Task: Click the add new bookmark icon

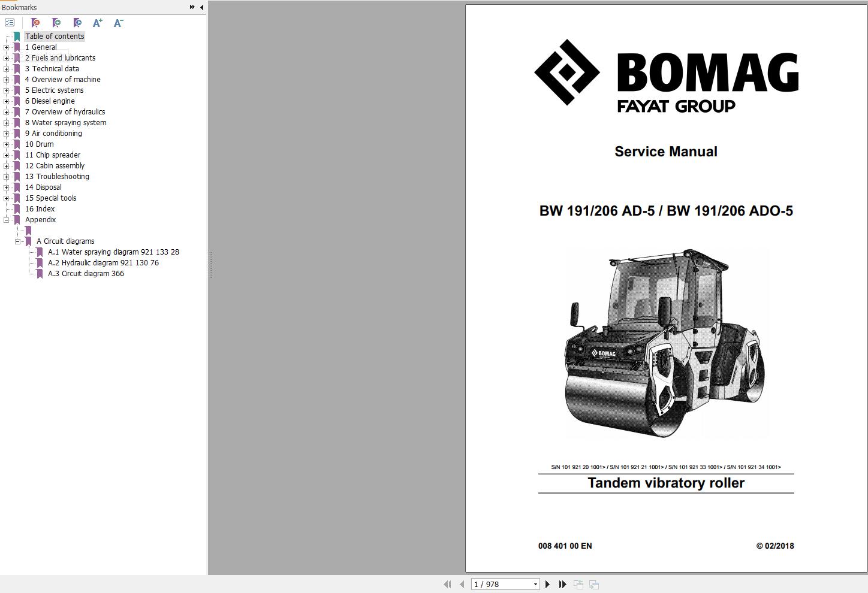Action: [56, 23]
